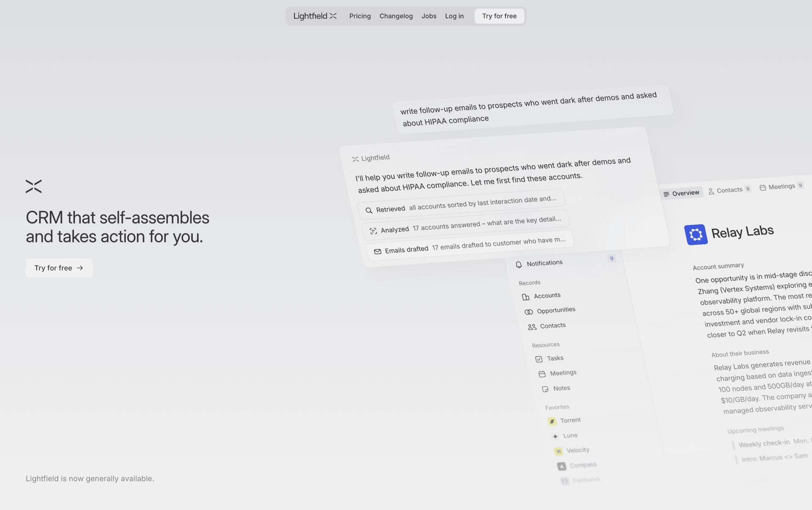812x510 pixels.
Task: Open the Lune favorite
Action: [x=570, y=435]
